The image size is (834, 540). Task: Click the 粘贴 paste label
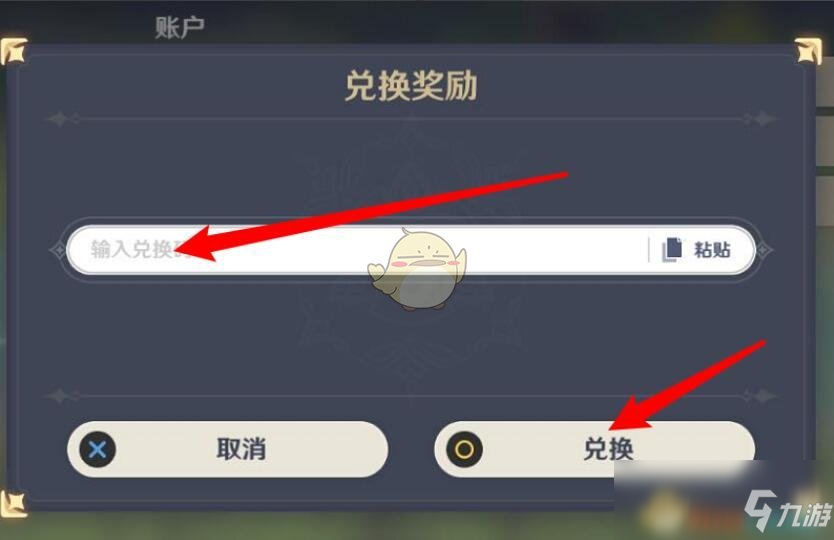click(x=712, y=249)
